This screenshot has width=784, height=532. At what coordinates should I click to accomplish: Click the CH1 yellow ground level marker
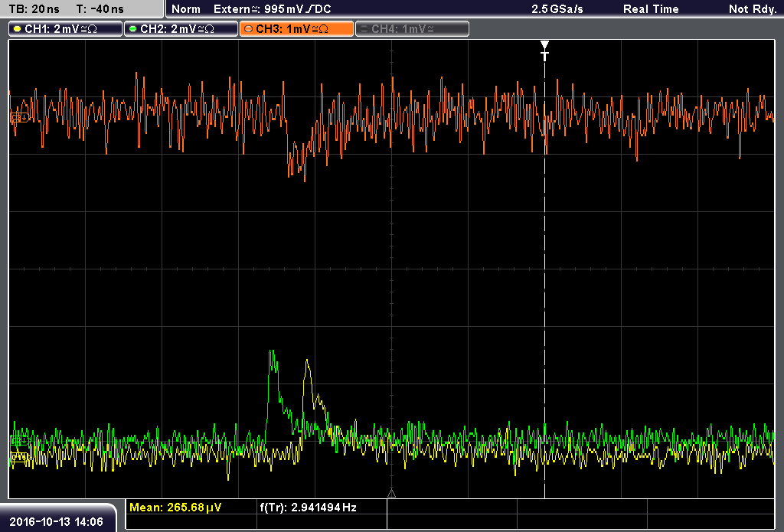[x=19, y=456]
